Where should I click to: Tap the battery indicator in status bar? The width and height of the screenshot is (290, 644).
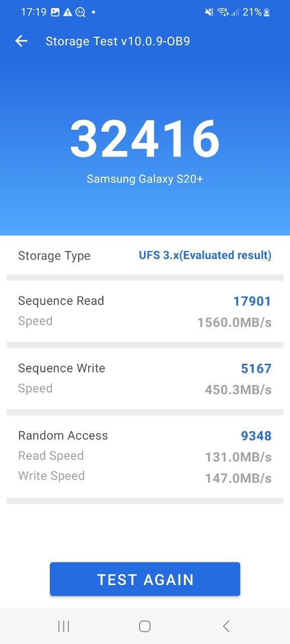point(267,12)
